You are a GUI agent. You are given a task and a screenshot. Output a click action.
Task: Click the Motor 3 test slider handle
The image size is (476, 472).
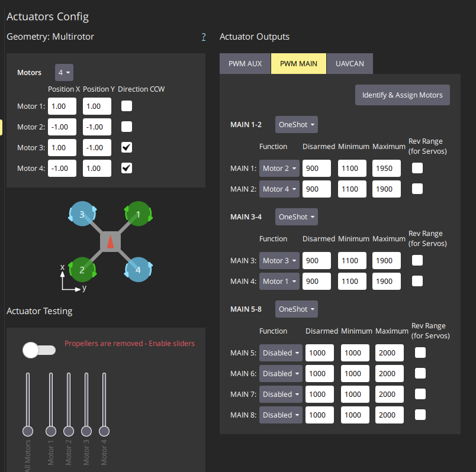pyautogui.click(x=86, y=431)
